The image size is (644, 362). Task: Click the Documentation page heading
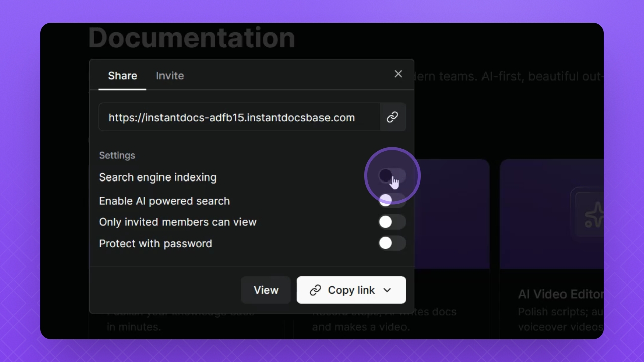pyautogui.click(x=192, y=38)
